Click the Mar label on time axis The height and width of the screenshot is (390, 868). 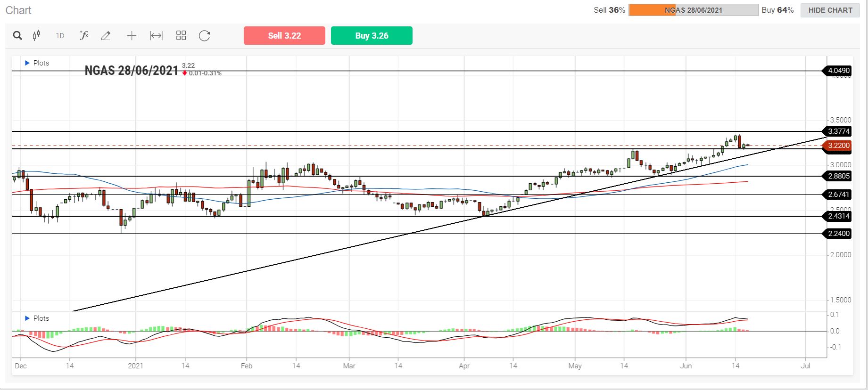pos(349,366)
